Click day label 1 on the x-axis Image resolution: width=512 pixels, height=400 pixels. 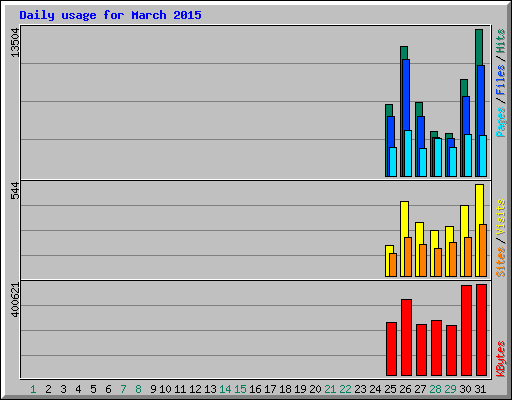33,389
